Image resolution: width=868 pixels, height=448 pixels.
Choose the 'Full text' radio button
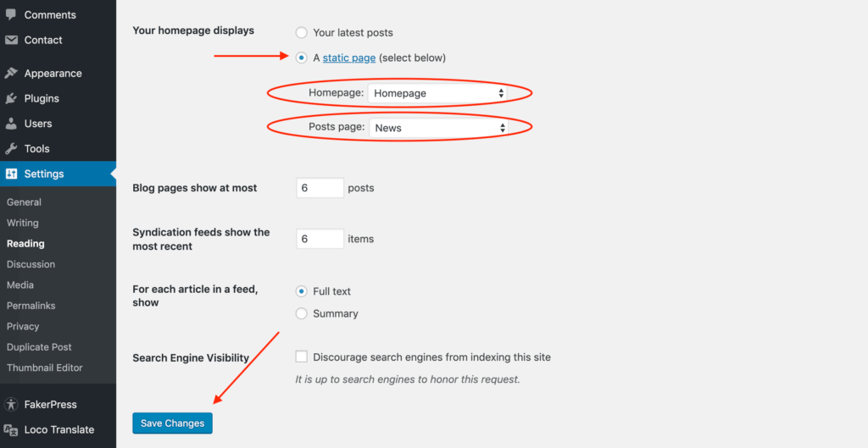click(301, 291)
